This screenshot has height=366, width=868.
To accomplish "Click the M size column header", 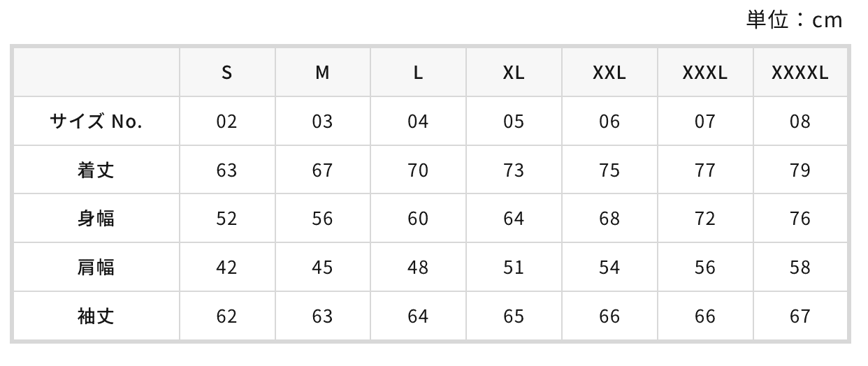I will pos(322,73).
